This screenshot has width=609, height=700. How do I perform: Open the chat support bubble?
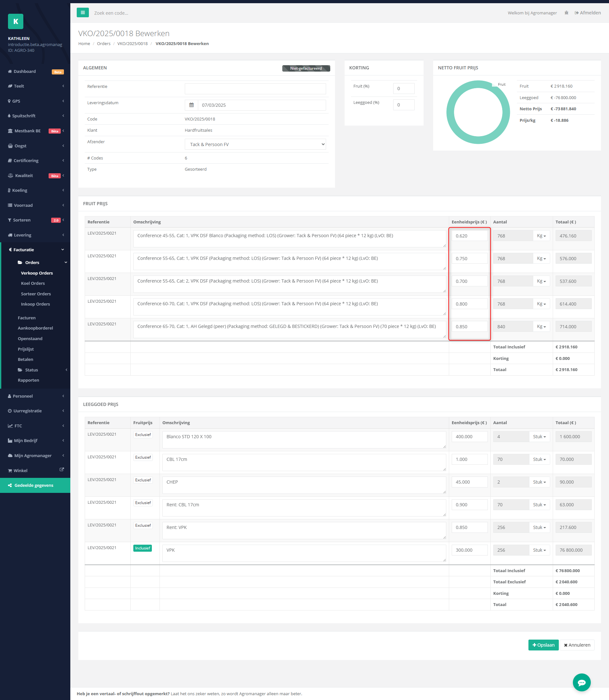tap(582, 682)
